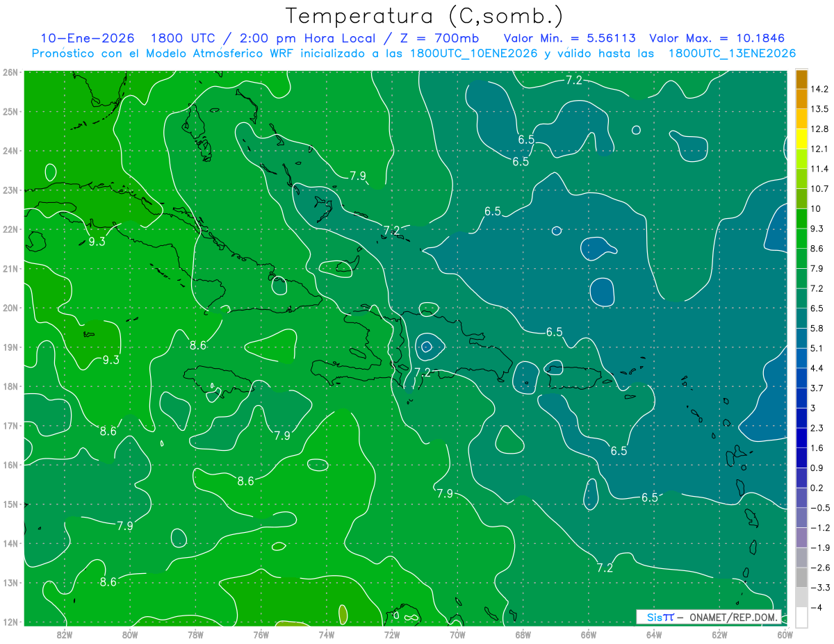Pick the gray swatch between -2.6 and -3.3
834x644 pixels.
801,577
